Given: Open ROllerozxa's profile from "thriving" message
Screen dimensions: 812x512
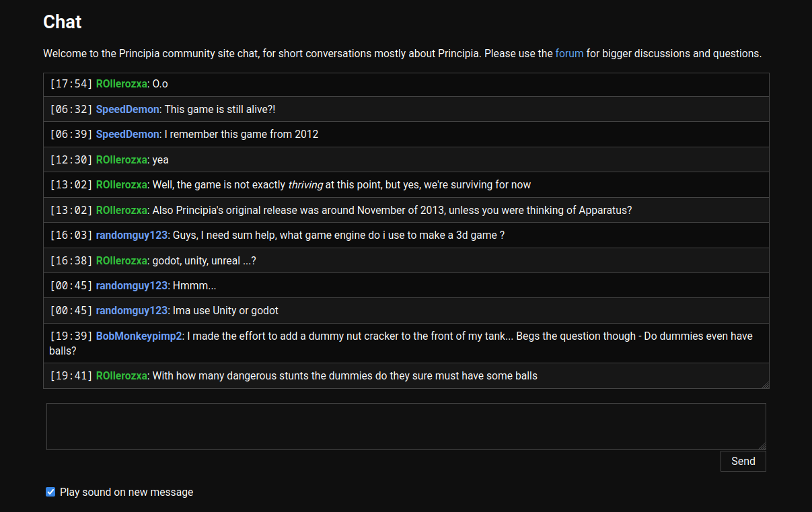Looking at the screenshot, I should click(x=122, y=184).
